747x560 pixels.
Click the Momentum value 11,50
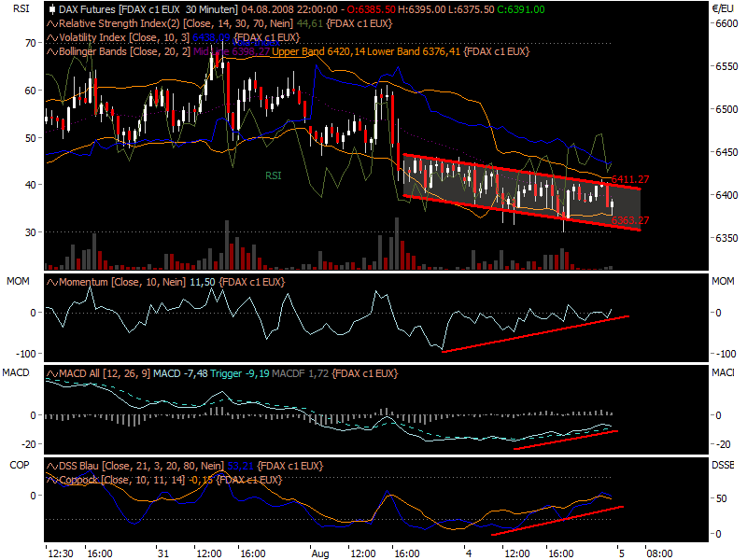coord(203,282)
